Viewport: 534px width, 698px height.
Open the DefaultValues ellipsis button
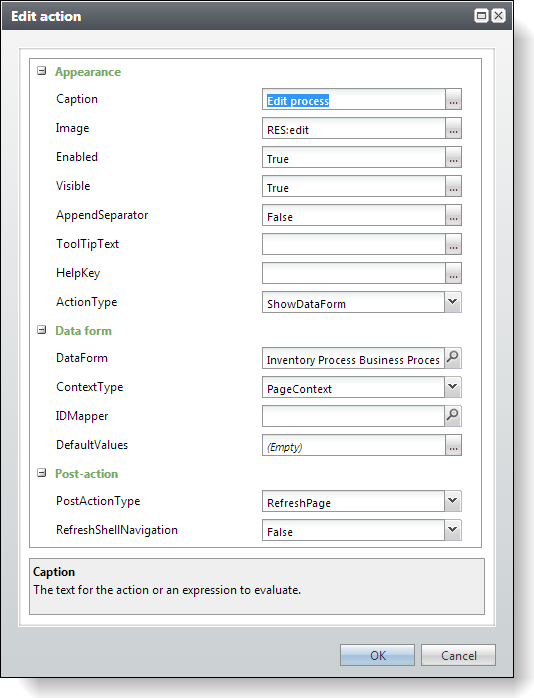[x=453, y=445]
